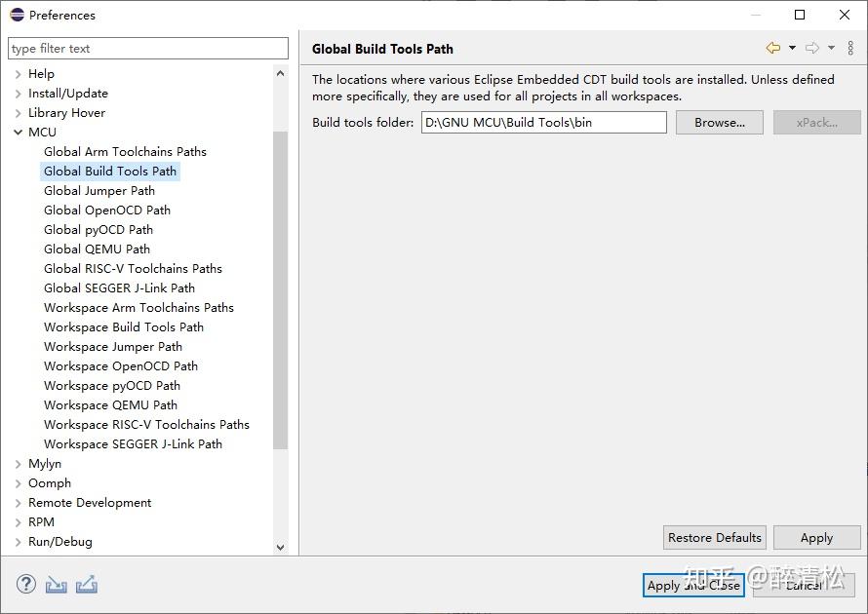Viewport: 868px width, 614px height.
Task: Click the import preferences icon
Action: [x=56, y=585]
